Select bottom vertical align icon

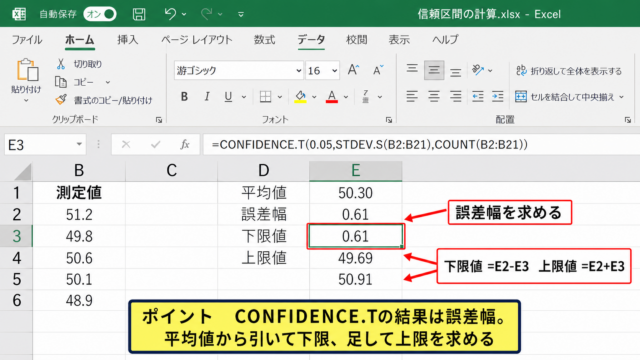click(456, 72)
